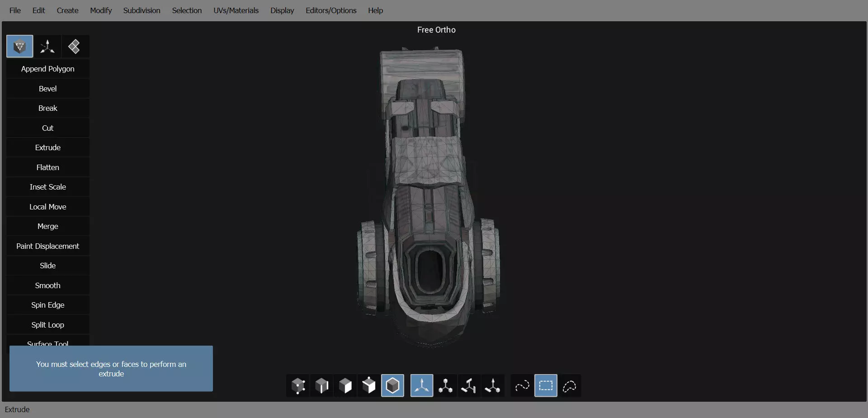The image size is (868, 418).
Task: Click the Free Ortho viewport label
Action: tap(436, 30)
